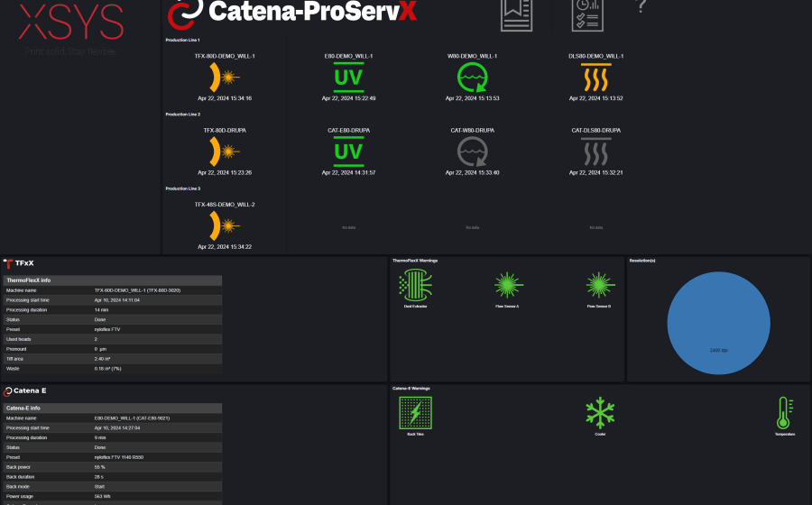
Task: Select the DLS80-DEMO_WILL-1 dryer heat icon
Action: coord(596,78)
